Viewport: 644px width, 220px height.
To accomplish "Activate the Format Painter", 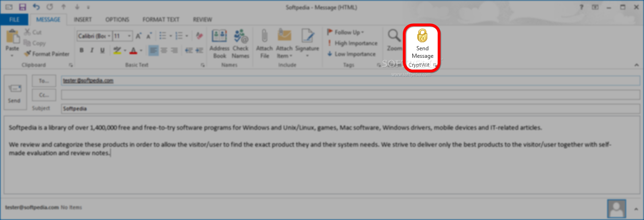I will 47,54.
